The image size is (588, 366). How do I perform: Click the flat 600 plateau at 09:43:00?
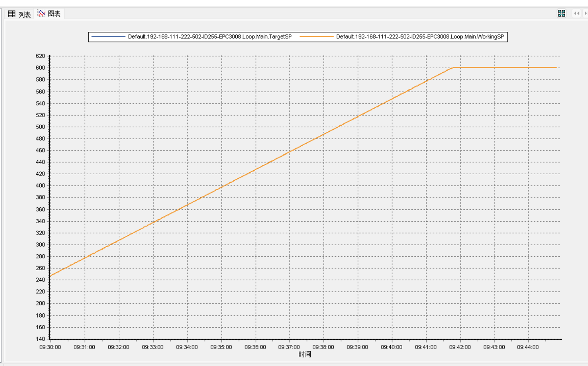[x=494, y=68]
